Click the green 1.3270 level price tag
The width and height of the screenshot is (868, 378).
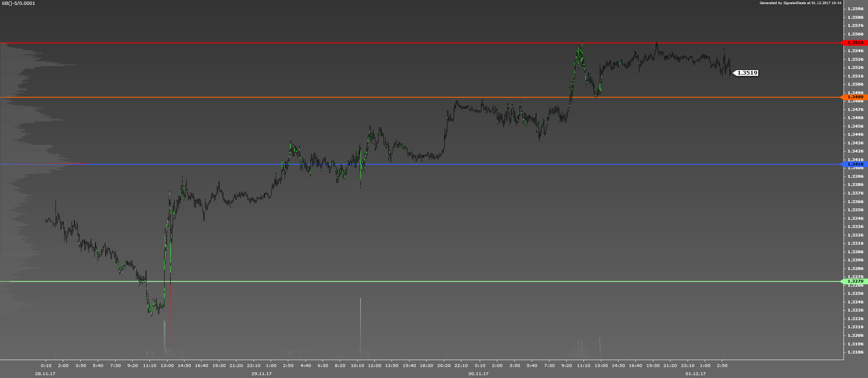(855, 281)
